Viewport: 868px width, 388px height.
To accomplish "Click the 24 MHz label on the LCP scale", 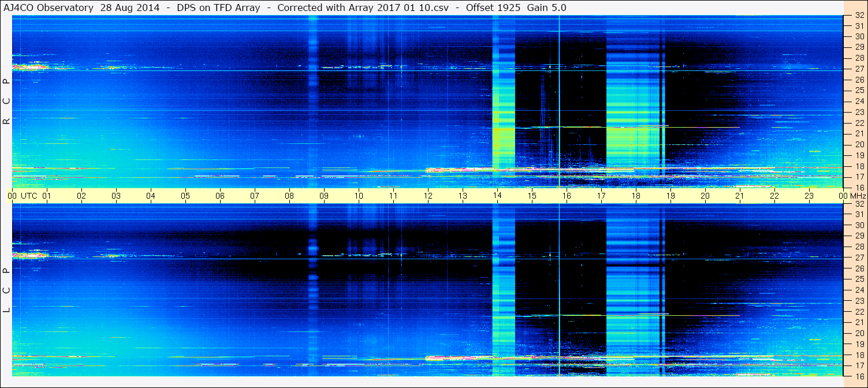I will point(859,290).
